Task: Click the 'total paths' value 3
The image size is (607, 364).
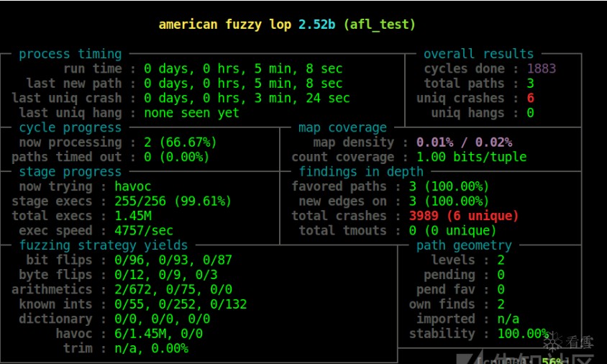Action: (530, 83)
